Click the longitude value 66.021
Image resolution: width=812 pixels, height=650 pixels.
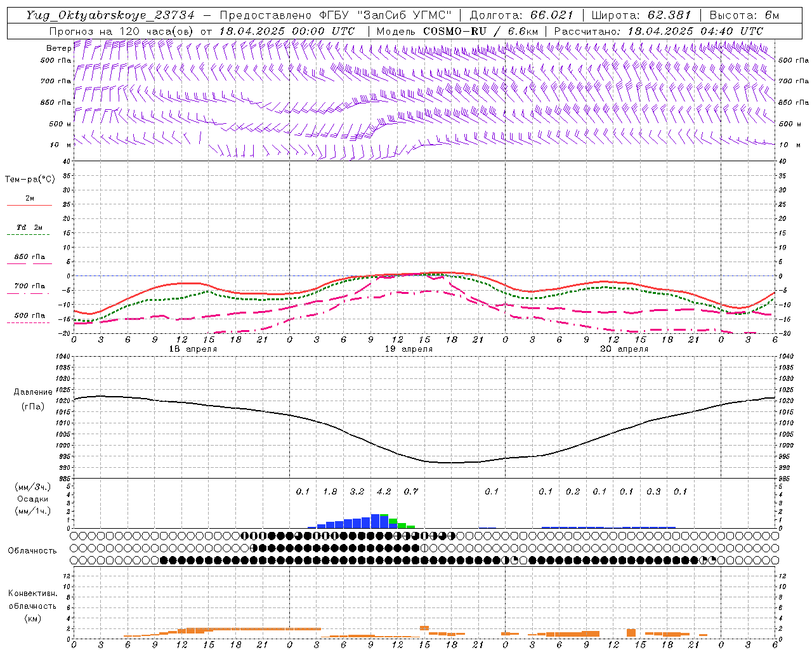pos(551,15)
